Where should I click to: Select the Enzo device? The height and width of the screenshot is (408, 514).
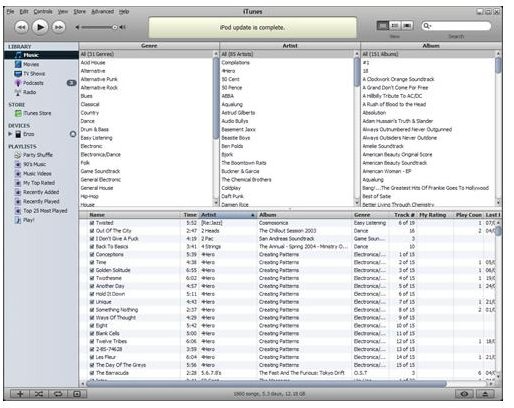28,134
